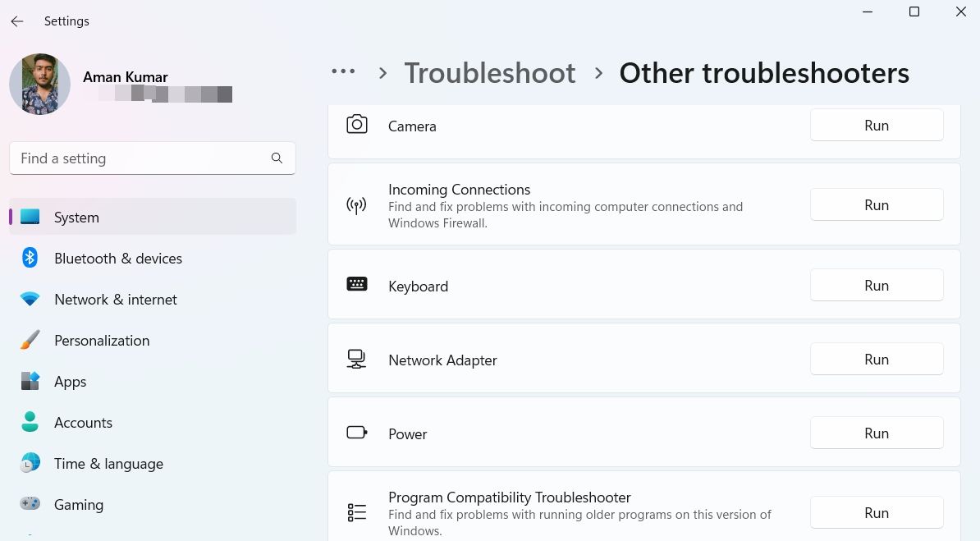The image size is (980, 541).
Task: Click the Camera troubleshooter icon
Action: click(x=357, y=124)
